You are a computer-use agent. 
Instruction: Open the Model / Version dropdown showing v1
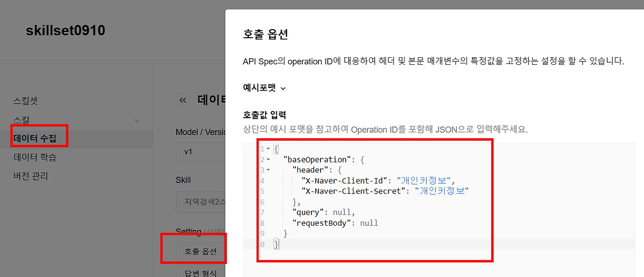pyautogui.click(x=200, y=151)
